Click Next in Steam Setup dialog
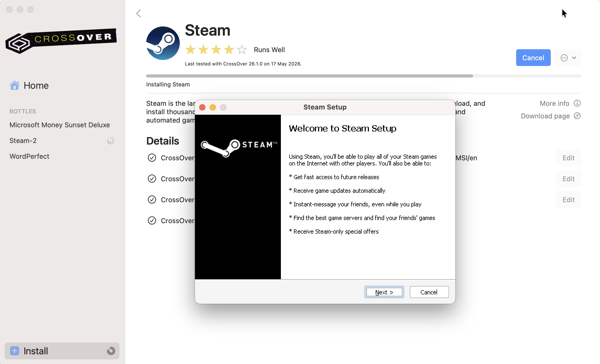The image size is (600, 364). 384,292
